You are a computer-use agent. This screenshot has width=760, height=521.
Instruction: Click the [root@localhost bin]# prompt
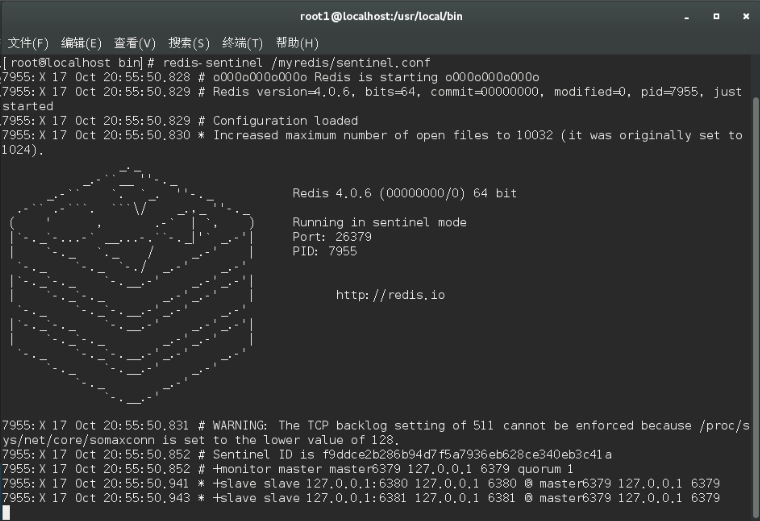click(x=78, y=63)
